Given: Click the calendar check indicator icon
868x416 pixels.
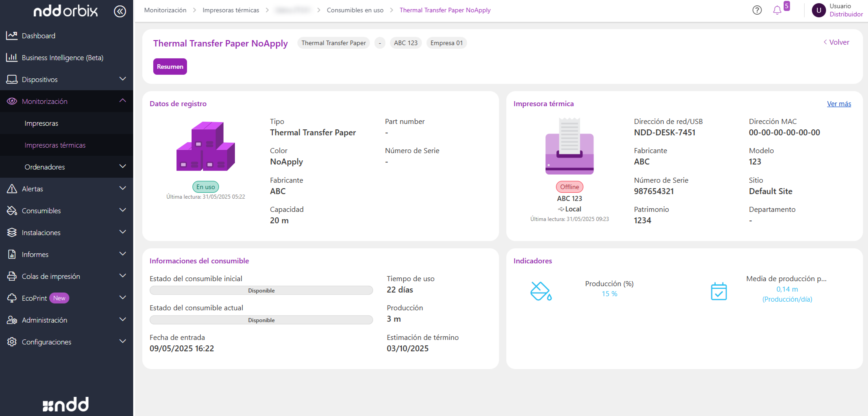Looking at the screenshot, I should (x=718, y=291).
